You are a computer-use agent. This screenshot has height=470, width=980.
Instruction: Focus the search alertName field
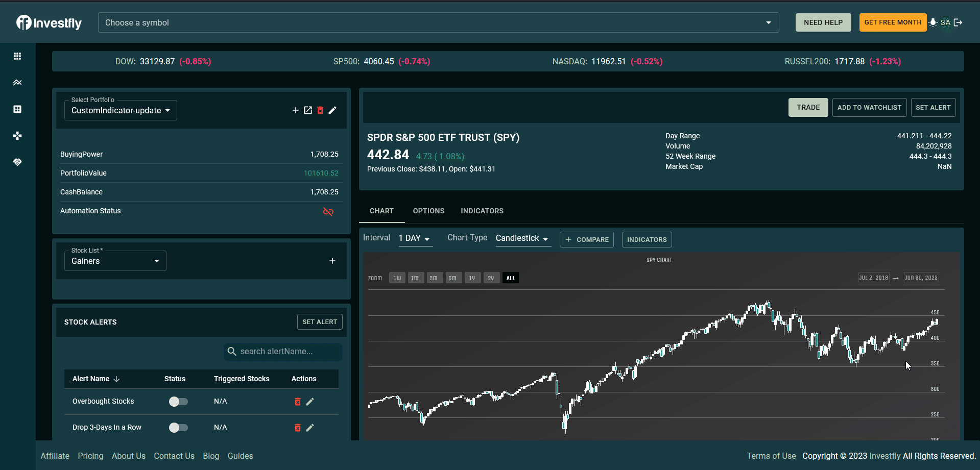[283, 352]
